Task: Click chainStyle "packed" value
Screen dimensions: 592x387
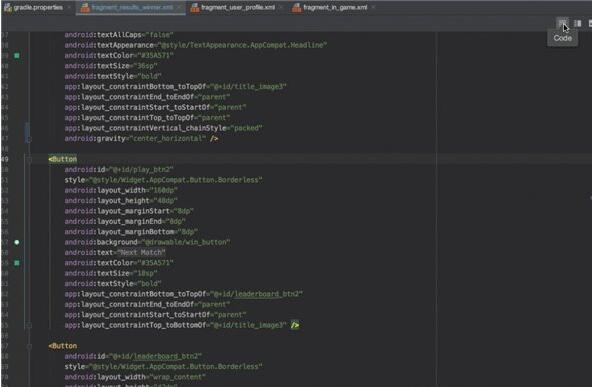Action: point(246,128)
